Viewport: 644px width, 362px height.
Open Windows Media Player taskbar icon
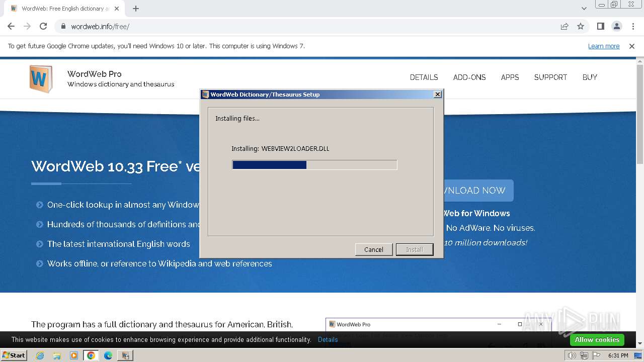[74, 355]
